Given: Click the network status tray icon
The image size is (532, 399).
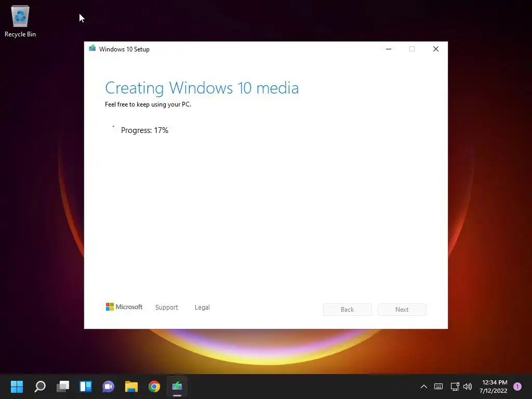Looking at the screenshot, I should pos(455,387).
